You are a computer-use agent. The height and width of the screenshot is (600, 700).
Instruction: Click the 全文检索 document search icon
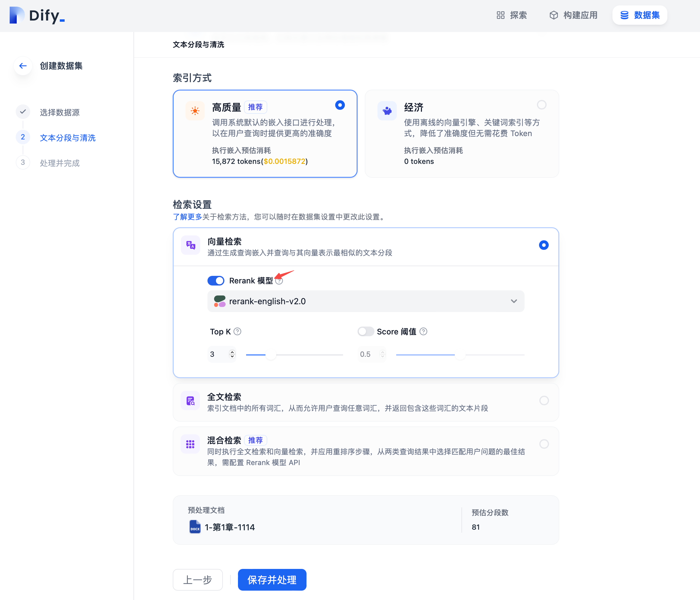191,401
